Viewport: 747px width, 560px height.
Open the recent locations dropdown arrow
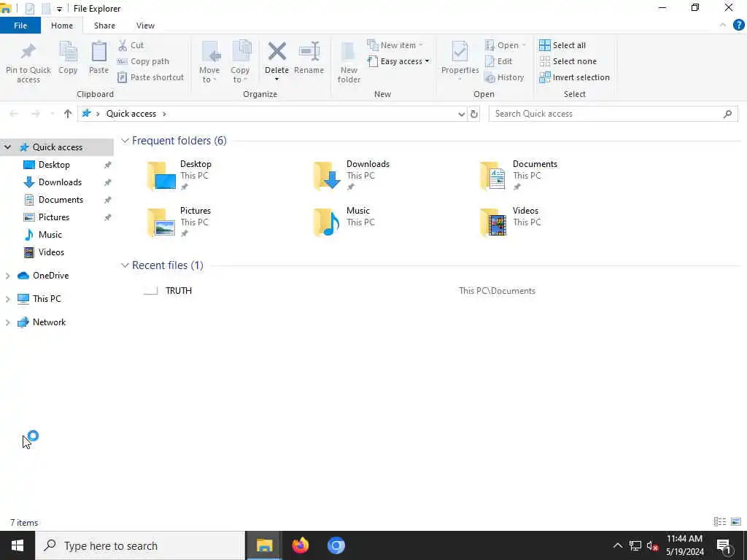pos(53,114)
